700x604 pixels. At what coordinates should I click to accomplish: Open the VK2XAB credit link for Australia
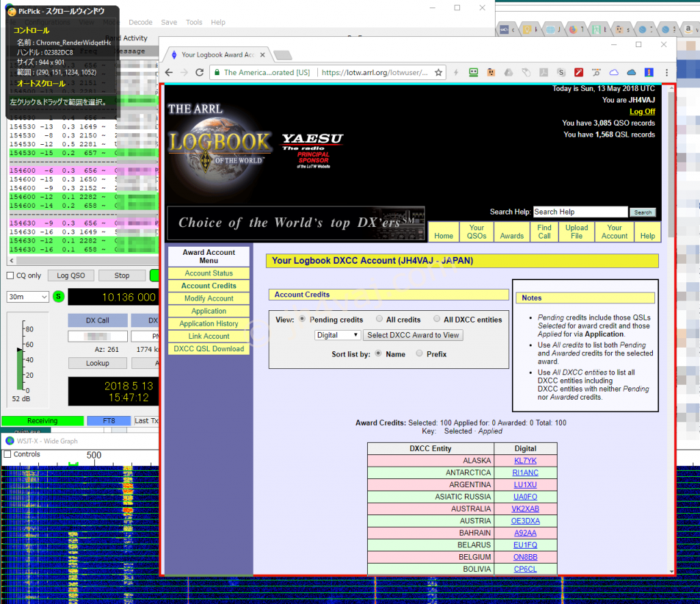[x=525, y=508]
